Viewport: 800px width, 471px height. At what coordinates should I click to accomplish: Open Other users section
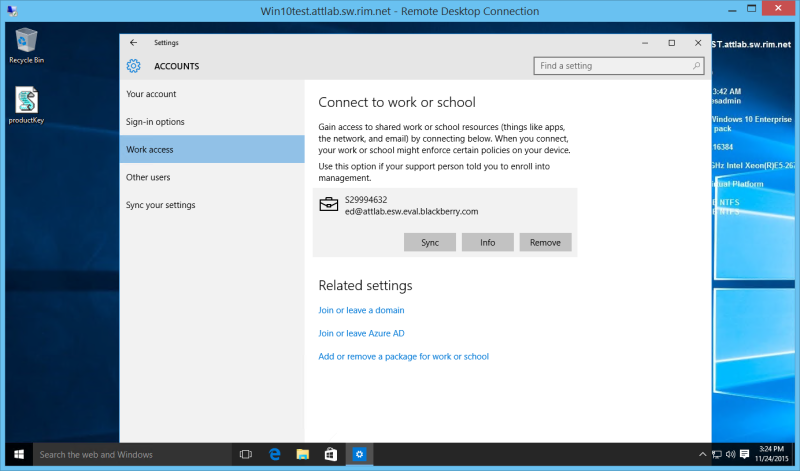212,177
